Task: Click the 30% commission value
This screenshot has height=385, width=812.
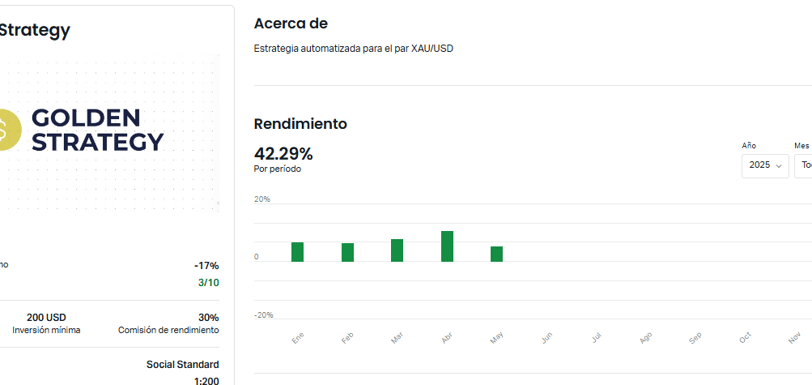Action: pos(209,318)
